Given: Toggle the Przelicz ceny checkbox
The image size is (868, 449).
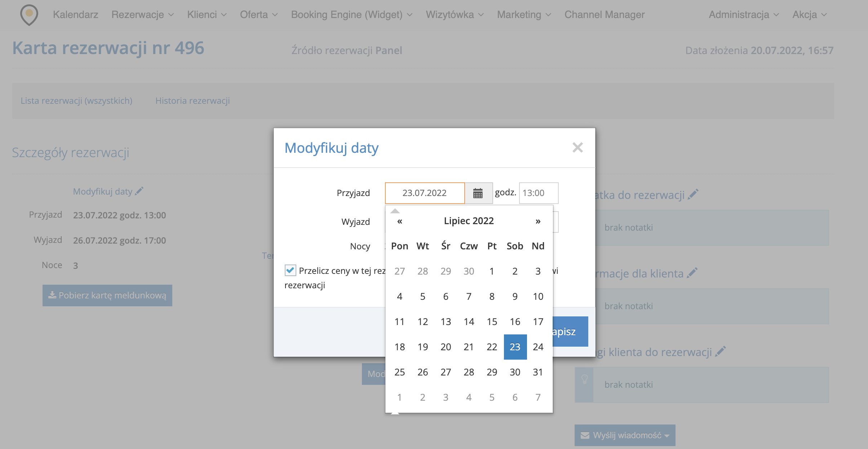Looking at the screenshot, I should click(290, 270).
